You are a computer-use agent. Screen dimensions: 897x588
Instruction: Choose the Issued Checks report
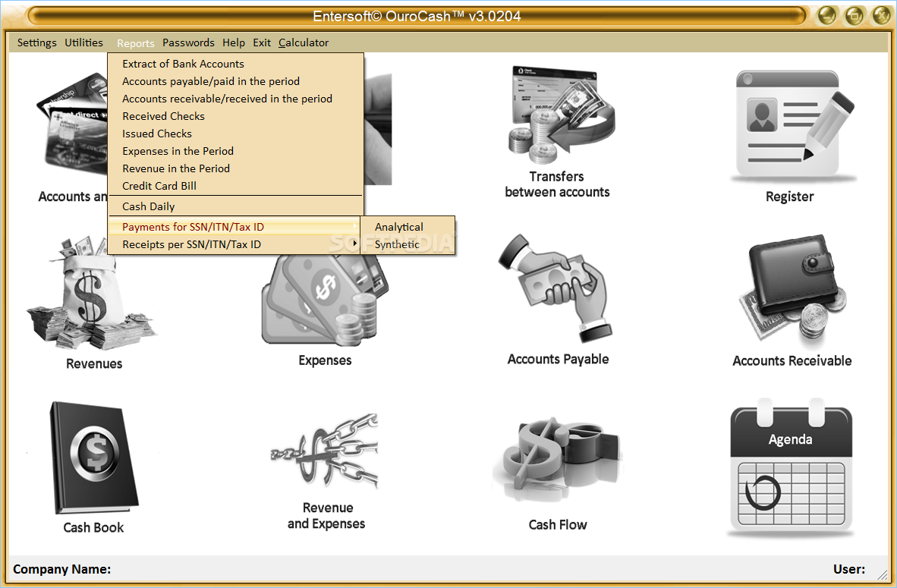236,134
